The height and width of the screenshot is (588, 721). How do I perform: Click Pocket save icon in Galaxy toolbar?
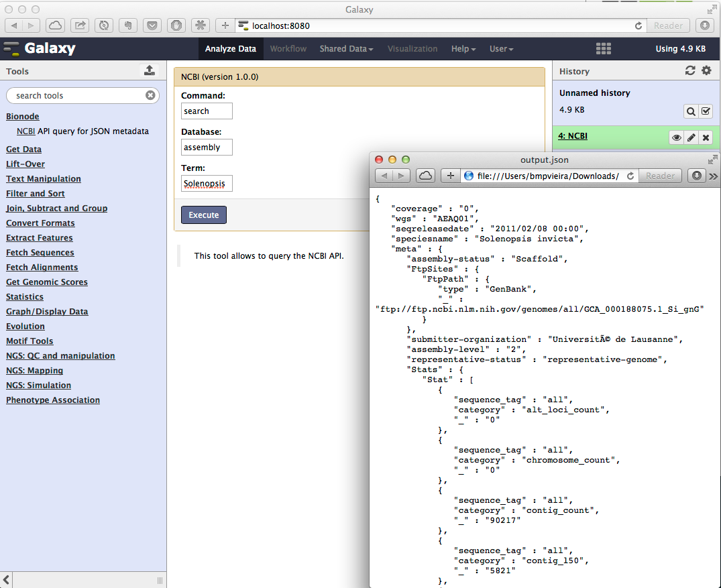point(152,25)
